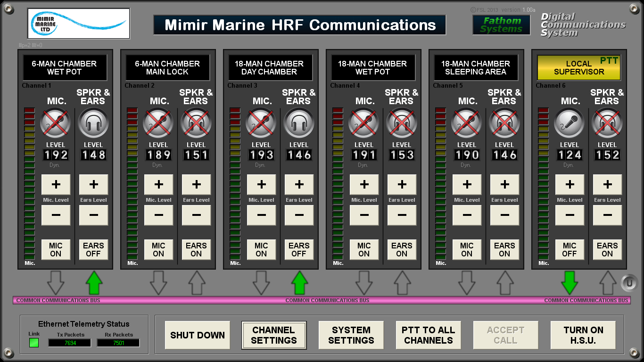Click Channel 5 crossed-out microphone icon
The height and width of the screenshot is (362, 644).
pyautogui.click(x=467, y=123)
